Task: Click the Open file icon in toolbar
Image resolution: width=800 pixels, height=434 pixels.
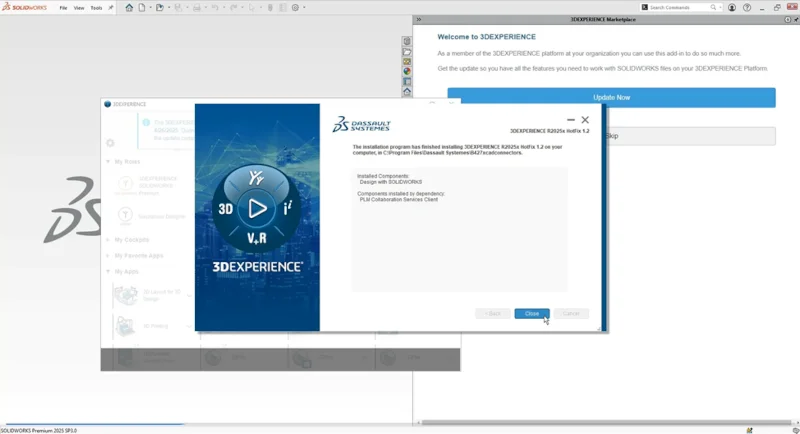Action: coord(159,7)
